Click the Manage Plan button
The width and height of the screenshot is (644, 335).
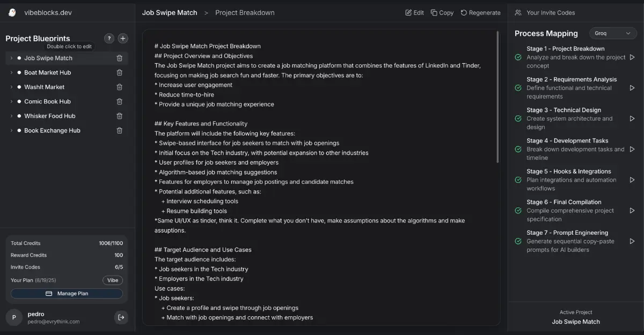click(x=67, y=294)
